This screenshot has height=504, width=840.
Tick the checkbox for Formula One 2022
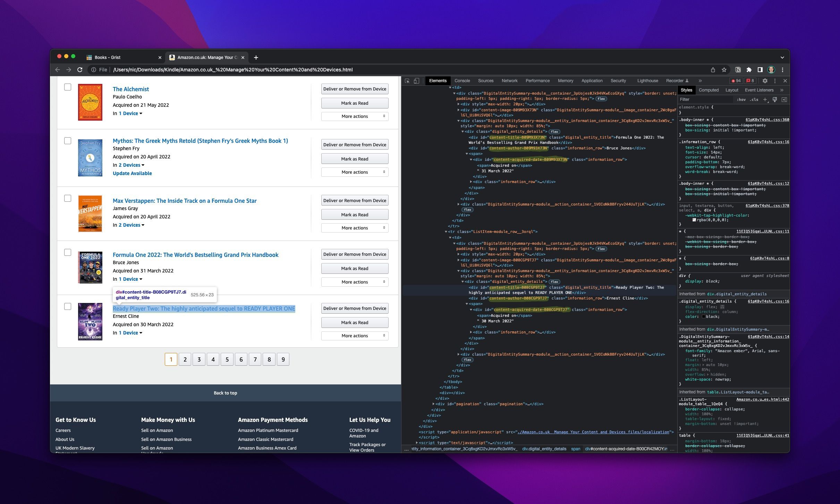68,252
